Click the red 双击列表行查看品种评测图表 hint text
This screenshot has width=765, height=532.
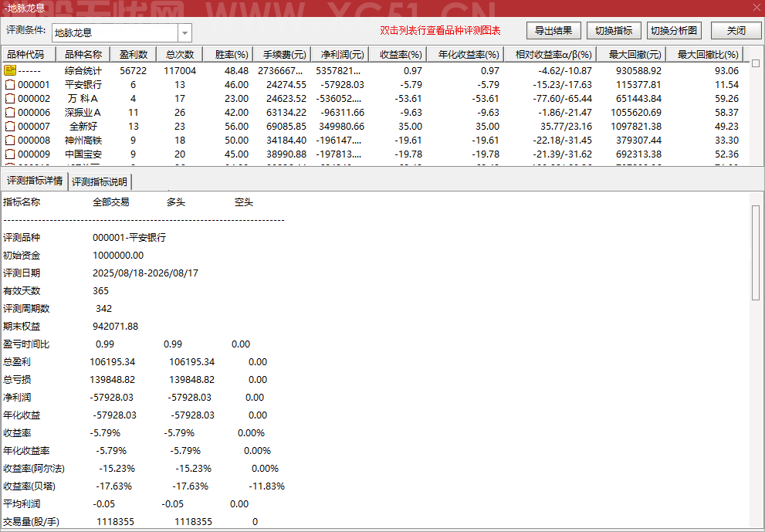tap(440, 30)
